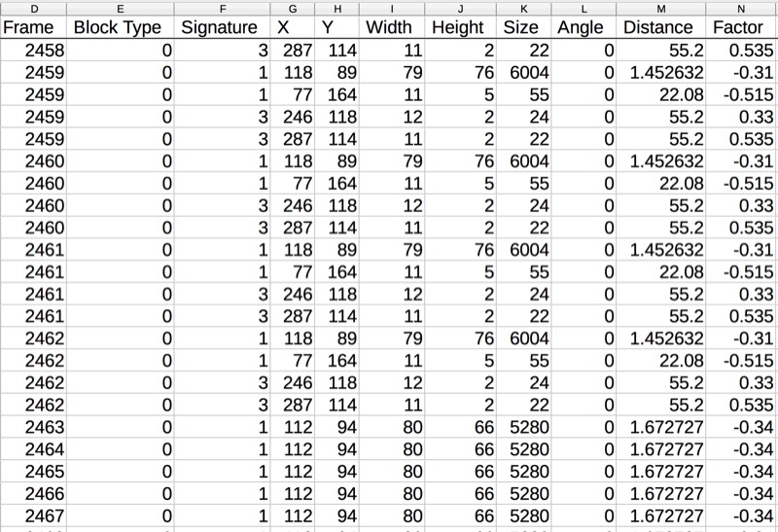
Task: Select Factor 0.33 in the frame 2461 row
Action: (x=741, y=295)
